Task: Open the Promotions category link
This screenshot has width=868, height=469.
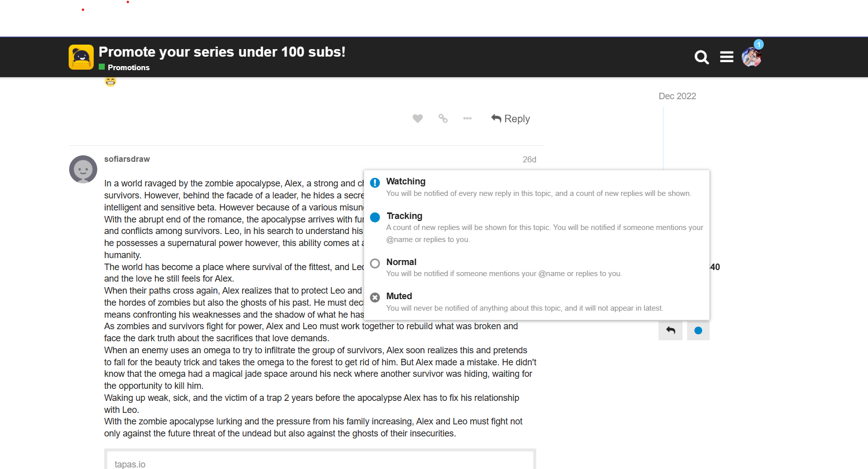Action: coord(128,68)
